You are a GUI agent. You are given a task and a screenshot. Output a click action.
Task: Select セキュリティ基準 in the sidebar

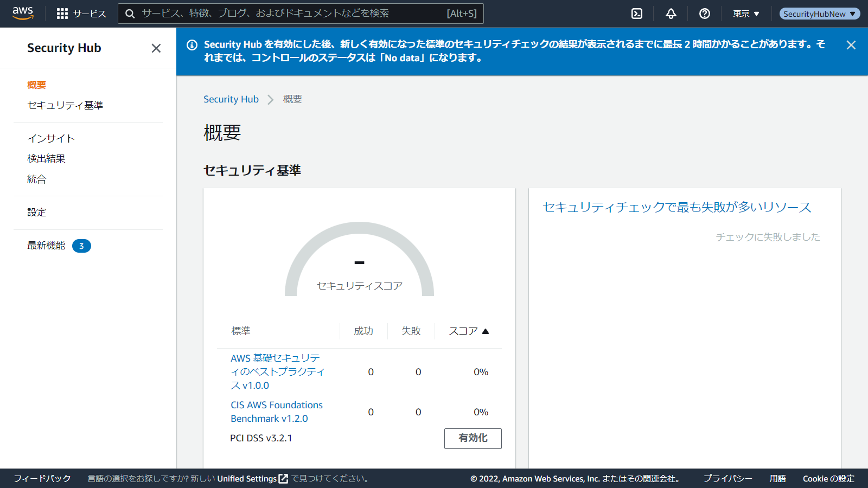[65, 105]
